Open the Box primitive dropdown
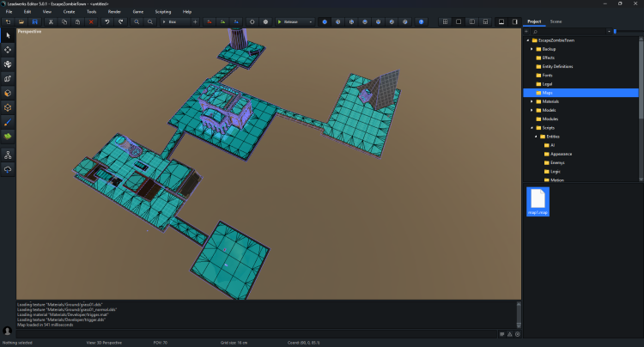 pyautogui.click(x=178, y=21)
